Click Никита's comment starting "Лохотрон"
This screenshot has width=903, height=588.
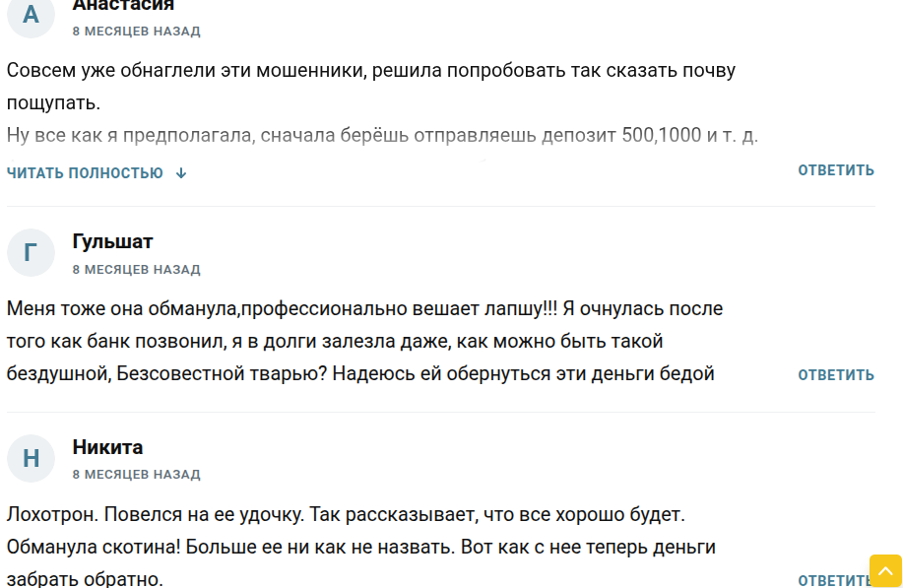[345, 514]
